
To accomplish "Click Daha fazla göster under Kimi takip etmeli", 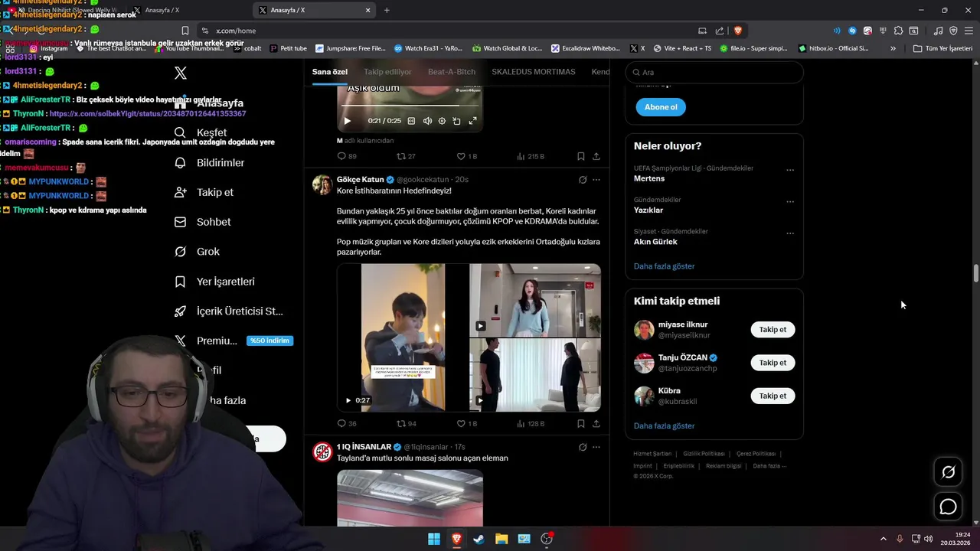I will coord(665,426).
